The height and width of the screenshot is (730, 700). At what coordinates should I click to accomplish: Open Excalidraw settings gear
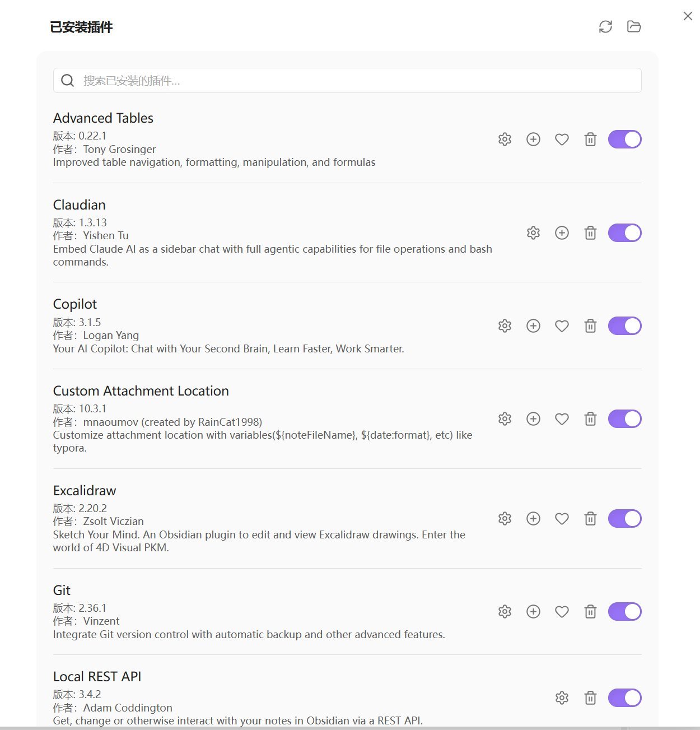505,518
